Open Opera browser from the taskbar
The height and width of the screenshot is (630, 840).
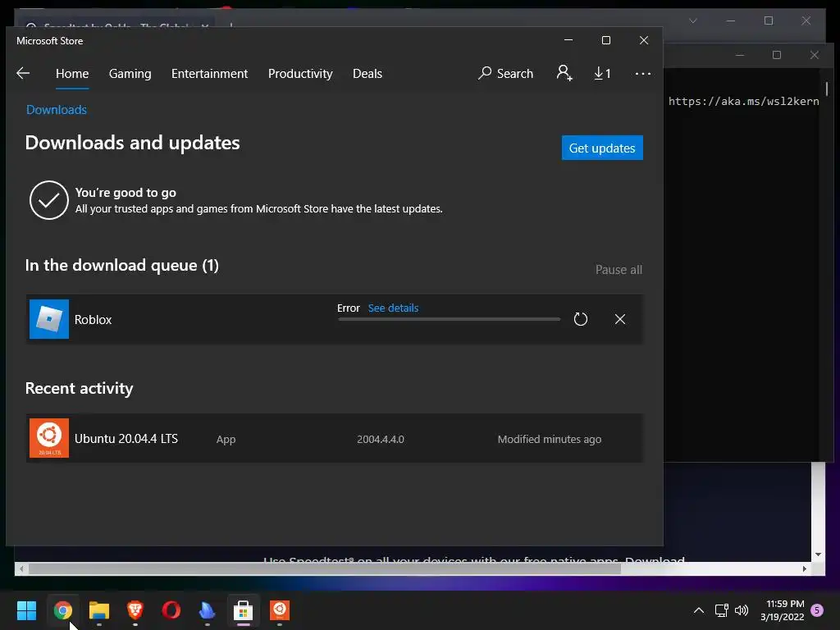point(171,610)
